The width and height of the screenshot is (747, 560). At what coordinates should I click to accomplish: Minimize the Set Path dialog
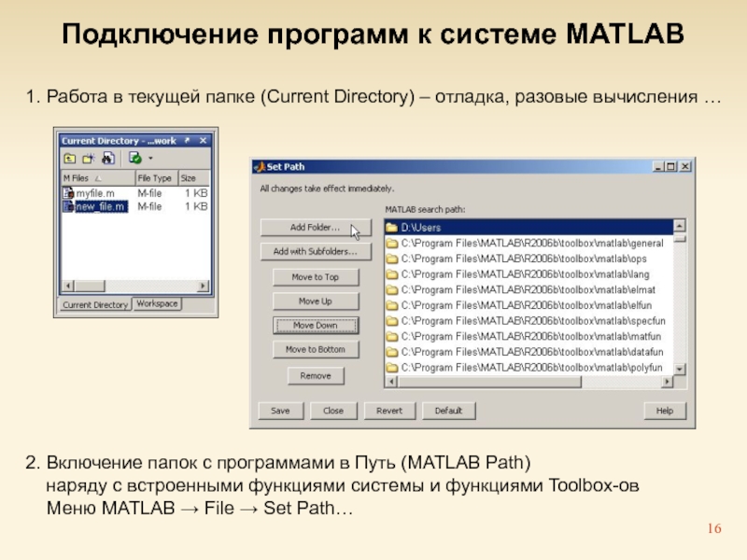point(658,167)
